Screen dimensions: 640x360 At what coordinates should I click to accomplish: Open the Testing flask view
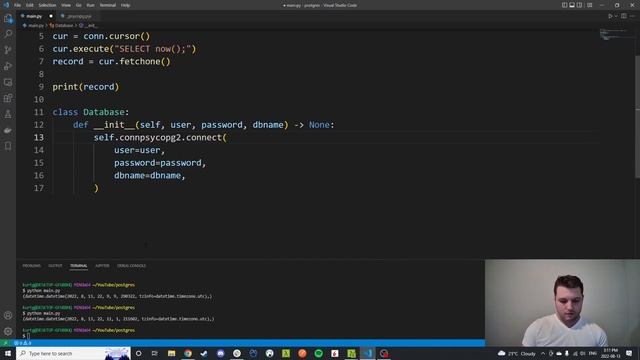(x=8, y=114)
